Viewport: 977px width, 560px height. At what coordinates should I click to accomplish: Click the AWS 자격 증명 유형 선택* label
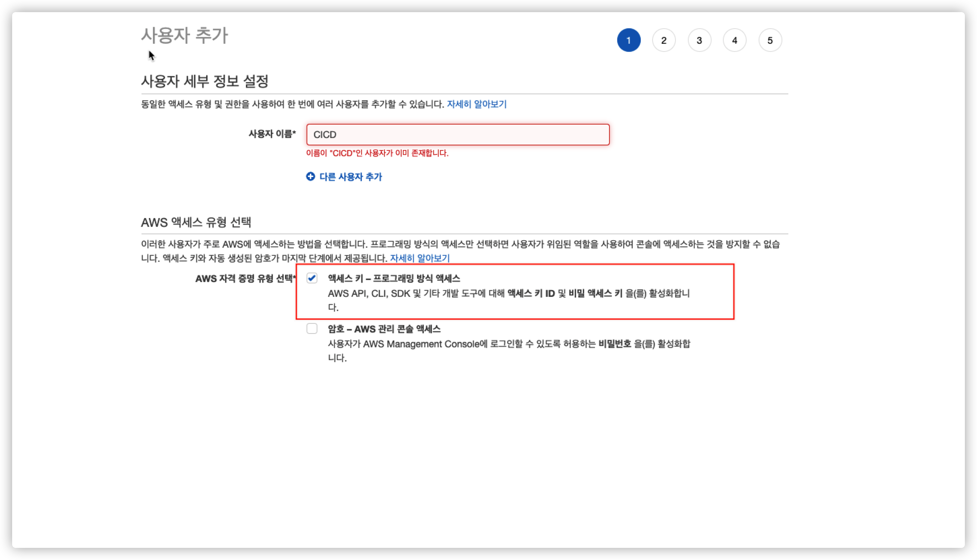point(245,278)
